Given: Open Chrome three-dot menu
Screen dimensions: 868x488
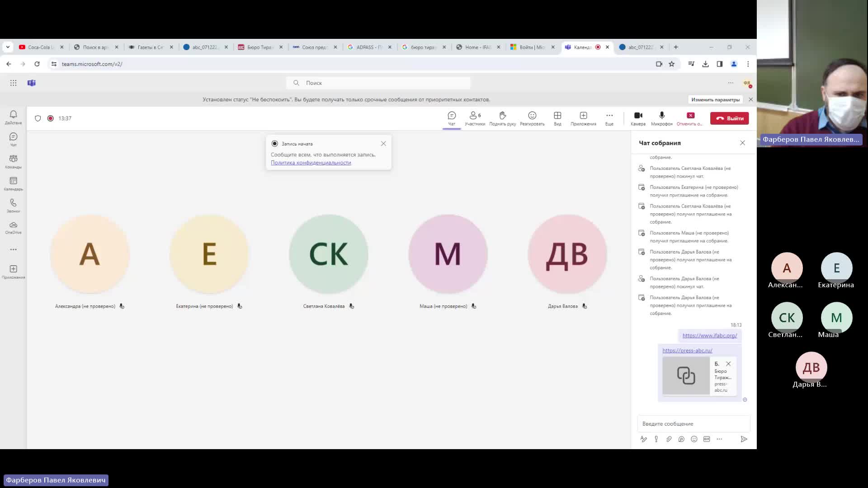Looking at the screenshot, I should [748, 64].
